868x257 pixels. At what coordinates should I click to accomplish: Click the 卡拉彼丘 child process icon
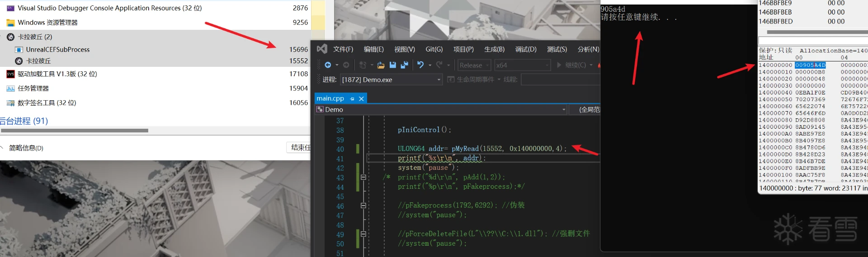coord(19,61)
